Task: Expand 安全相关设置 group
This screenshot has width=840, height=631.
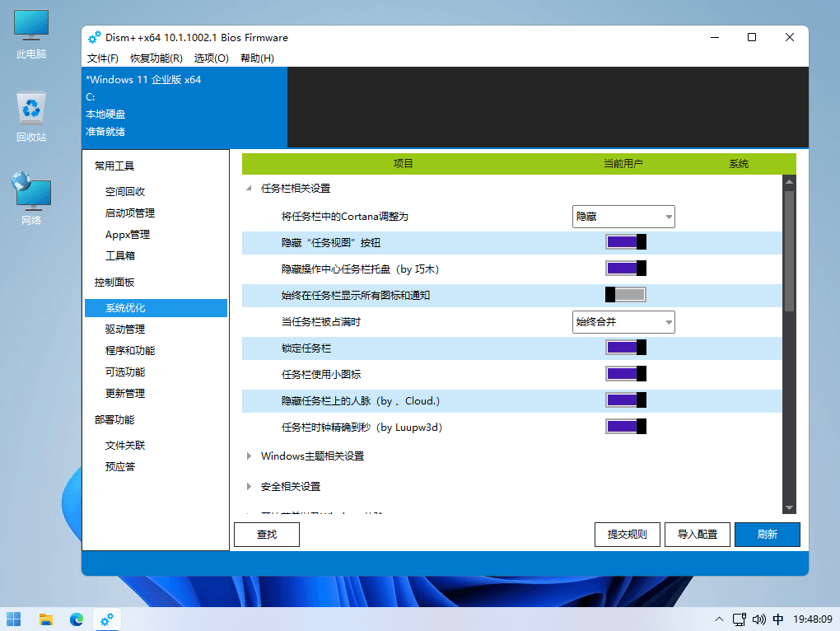Action: (x=249, y=486)
